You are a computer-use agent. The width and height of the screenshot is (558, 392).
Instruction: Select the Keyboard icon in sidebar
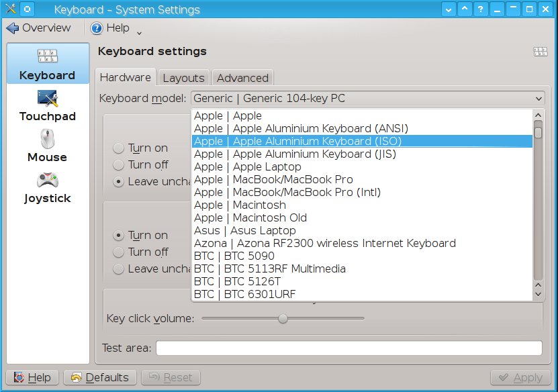point(47,58)
